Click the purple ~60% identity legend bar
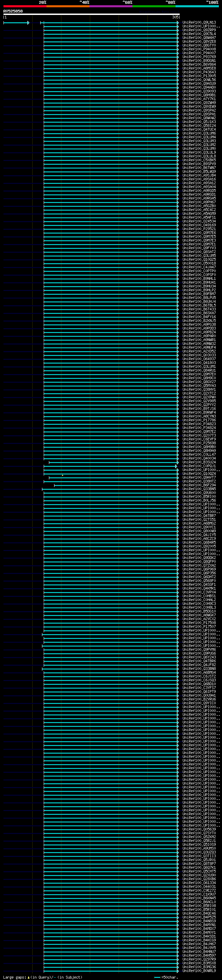 tap(111, 6)
